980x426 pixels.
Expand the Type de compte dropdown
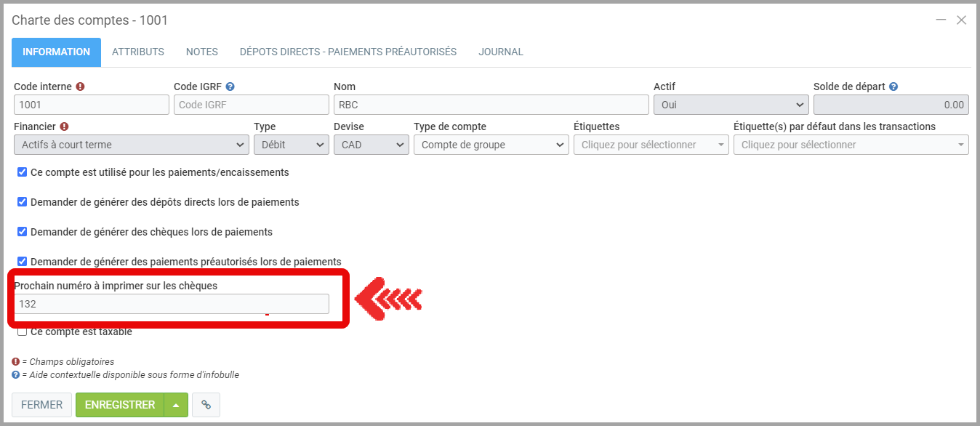point(491,145)
